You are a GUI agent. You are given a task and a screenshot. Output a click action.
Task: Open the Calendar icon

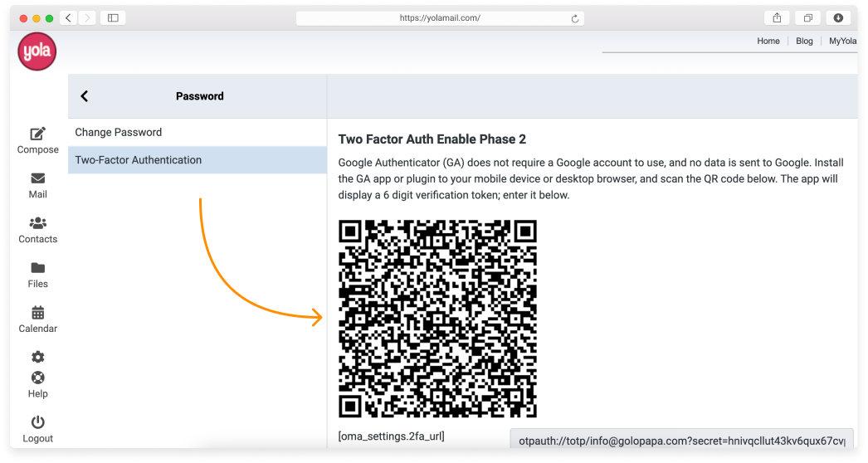tap(38, 313)
